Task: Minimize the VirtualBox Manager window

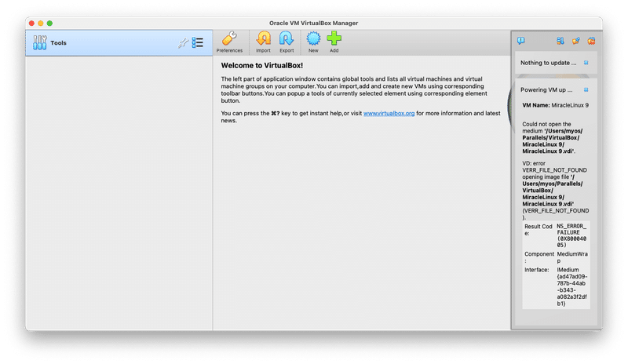Action: tap(41, 24)
